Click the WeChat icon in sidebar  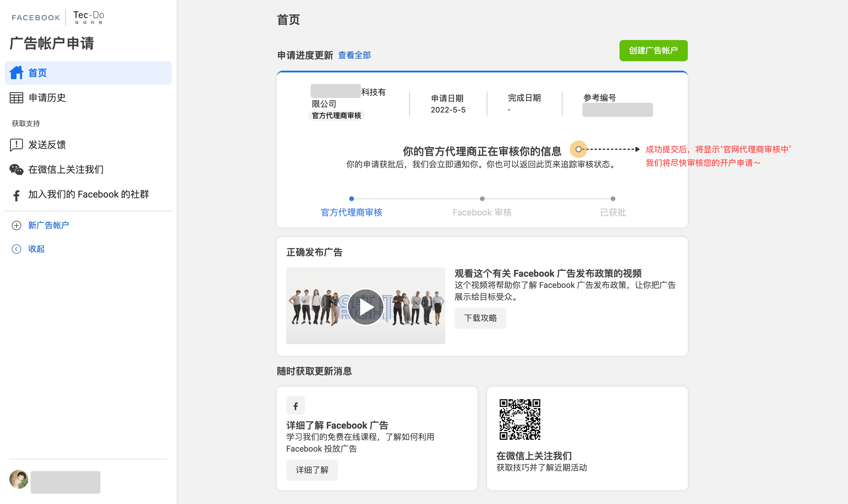click(x=16, y=170)
